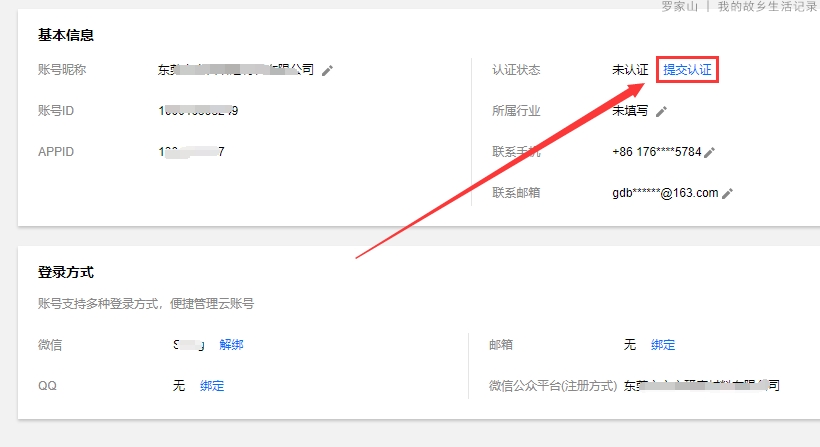Select the 账号ID number value
The image size is (820, 447).
(198, 111)
